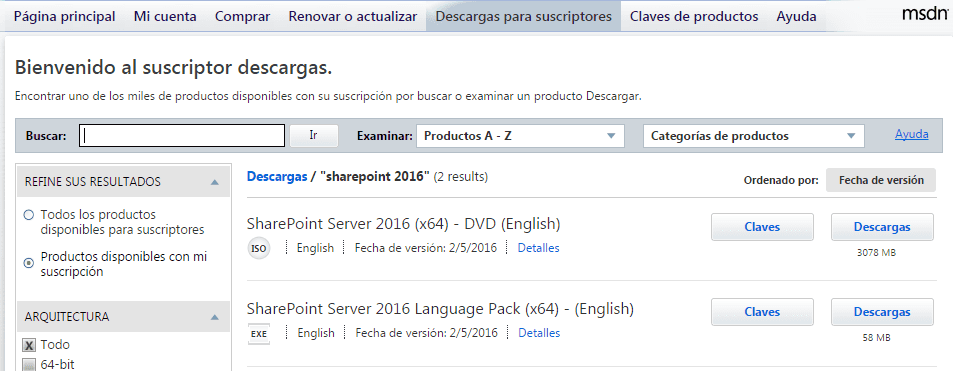The height and width of the screenshot is (371, 953).
Task: Check the 64-bit architecture checkbox
Action: [29, 365]
